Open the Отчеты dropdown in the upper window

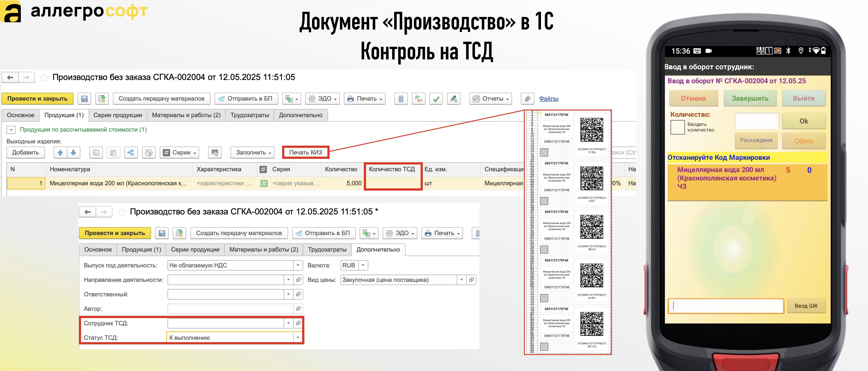click(491, 98)
